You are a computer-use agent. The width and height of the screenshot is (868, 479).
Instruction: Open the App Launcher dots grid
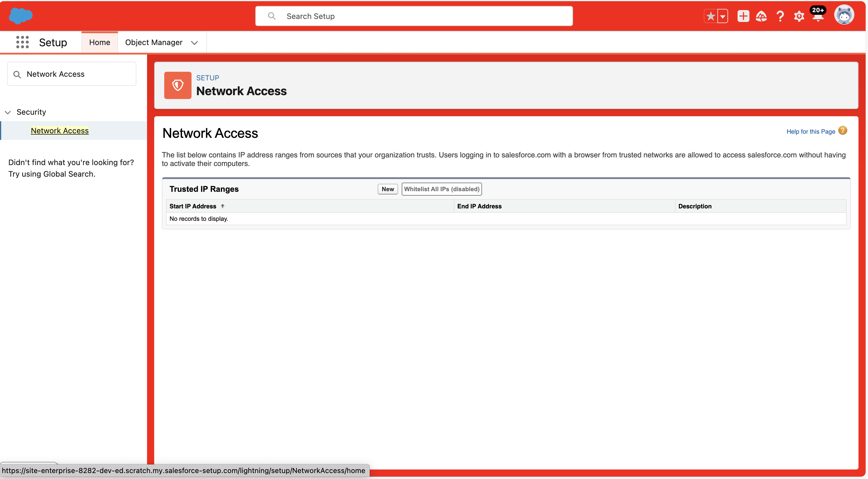22,42
